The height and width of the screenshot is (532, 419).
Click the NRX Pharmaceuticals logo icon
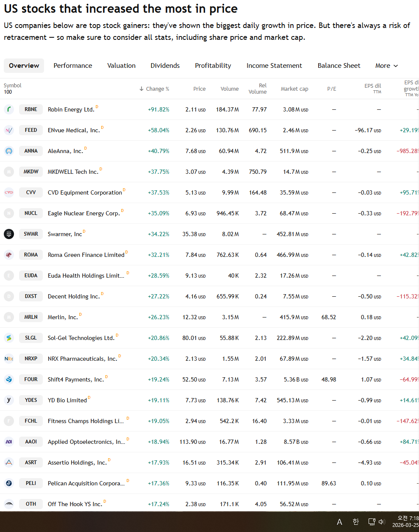point(9,359)
